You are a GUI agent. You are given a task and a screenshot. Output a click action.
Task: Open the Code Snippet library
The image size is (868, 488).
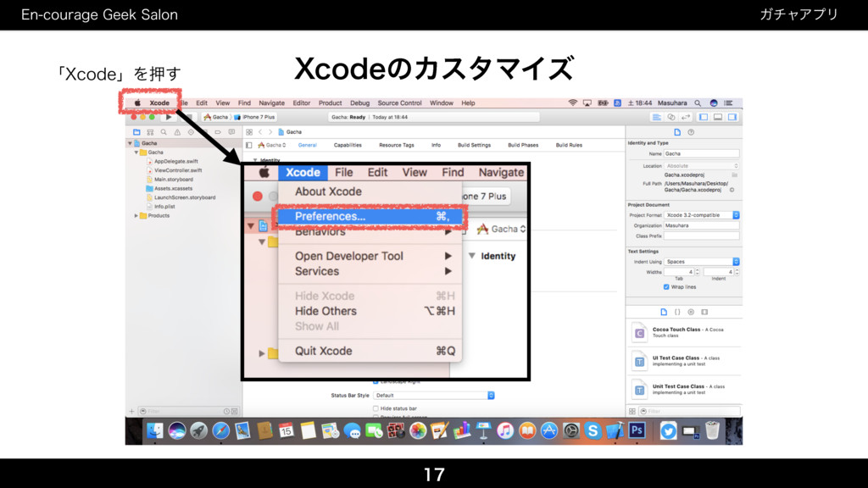677,312
